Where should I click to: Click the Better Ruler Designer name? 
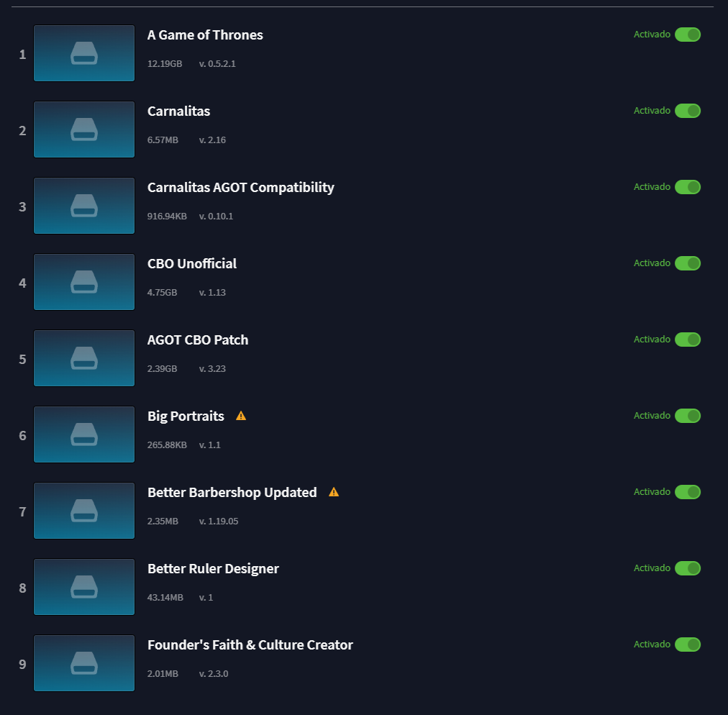(213, 569)
